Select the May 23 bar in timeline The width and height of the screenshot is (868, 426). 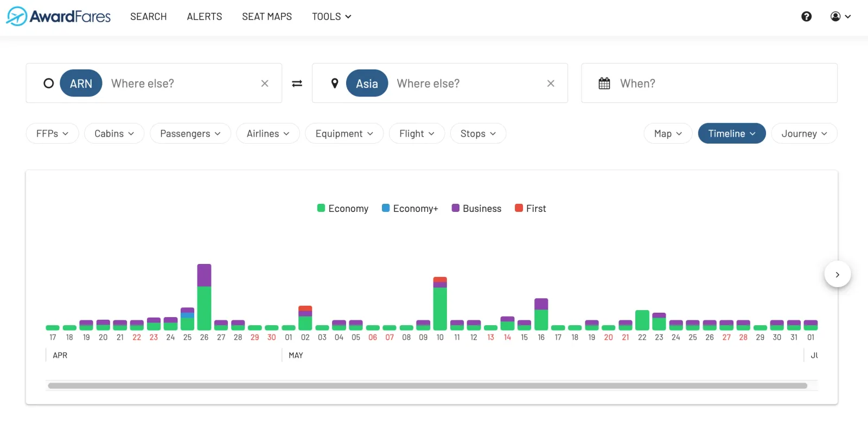click(x=659, y=321)
